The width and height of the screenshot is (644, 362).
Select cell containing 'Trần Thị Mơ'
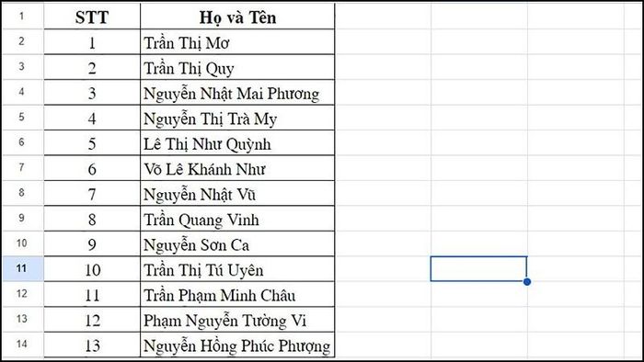(x=237, y=42)
